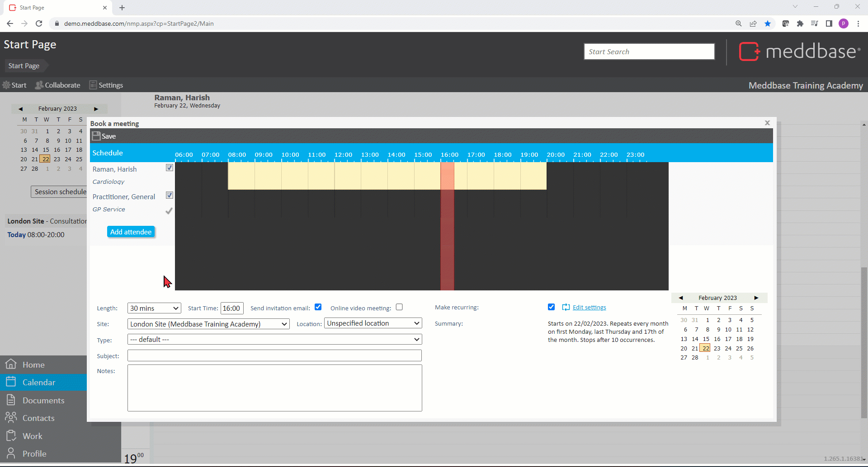Expand the Length dropdown

154,308
